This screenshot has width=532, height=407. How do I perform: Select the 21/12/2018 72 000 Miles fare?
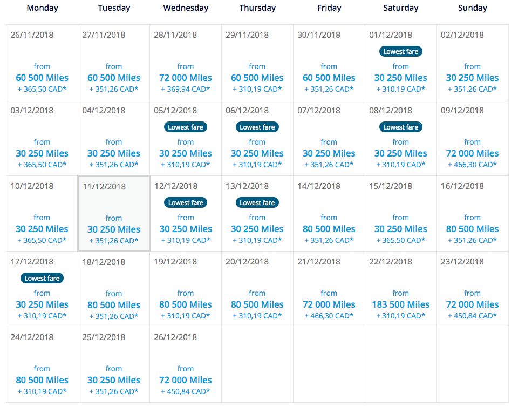coord(329,304)
